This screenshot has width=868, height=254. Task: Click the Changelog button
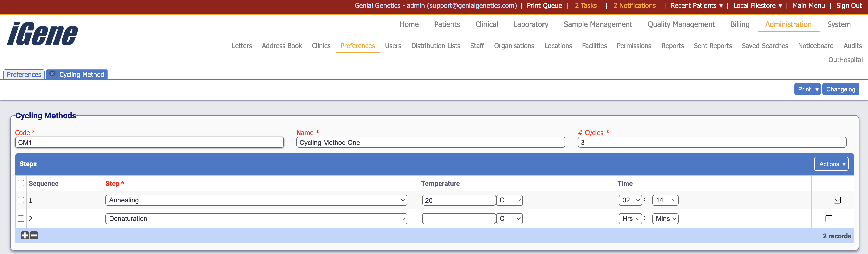coord(840,89)
